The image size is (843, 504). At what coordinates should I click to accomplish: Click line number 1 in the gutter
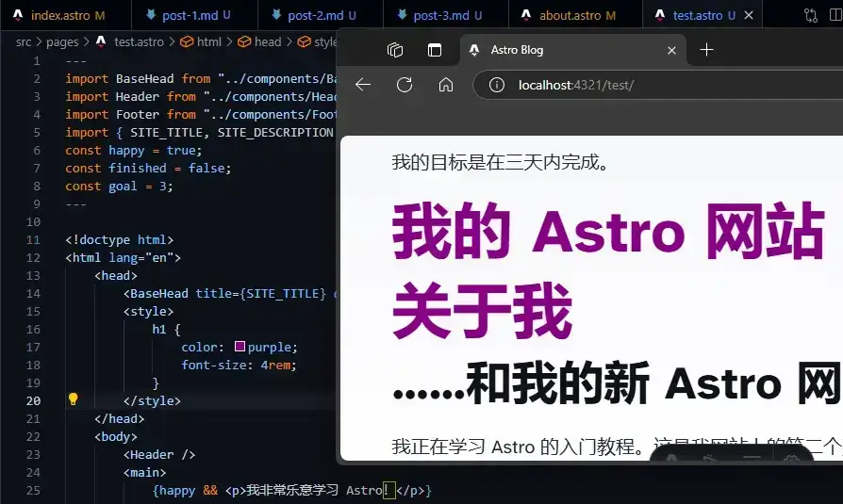(x=37, y=60)
